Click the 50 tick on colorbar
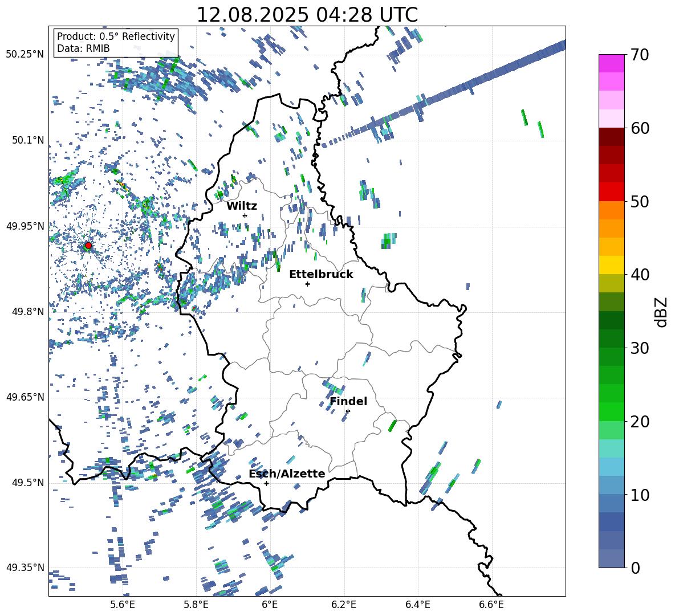The width and height of the screenshot is (675, 616). [640, 202]
